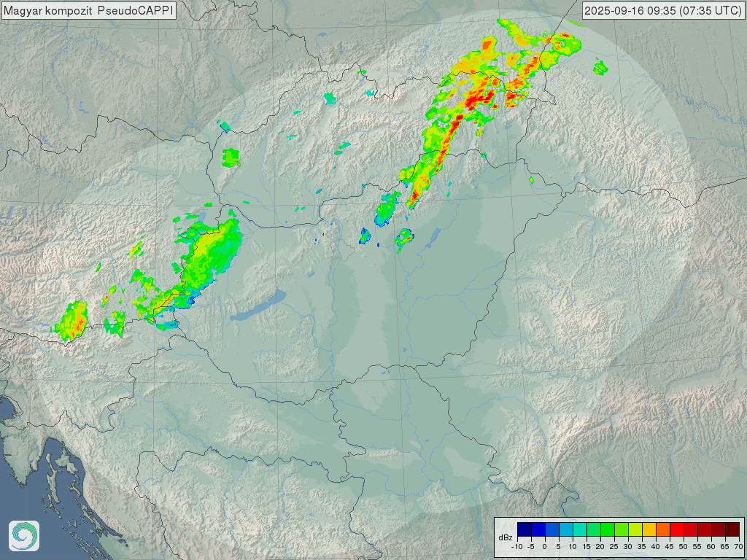The image size is (747, 560).
Task: Click the '45' legend scale value
Action: pyautogui.click(x=670, y=547)
